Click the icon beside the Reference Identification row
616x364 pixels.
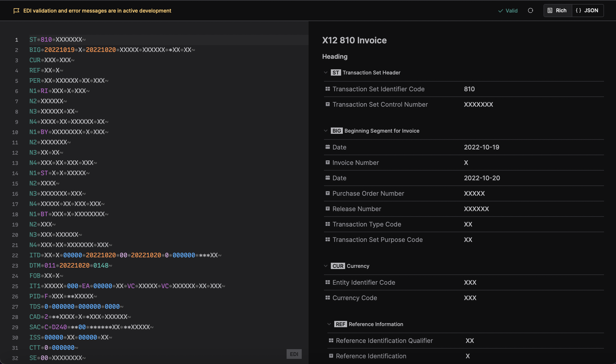click(331, 356)
